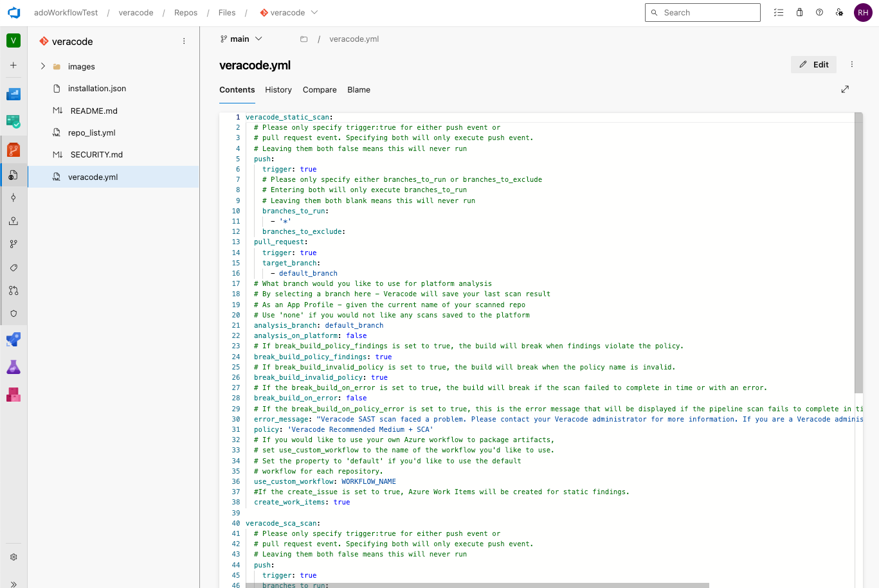Open the Pushes icon in the sidebar

14,221
